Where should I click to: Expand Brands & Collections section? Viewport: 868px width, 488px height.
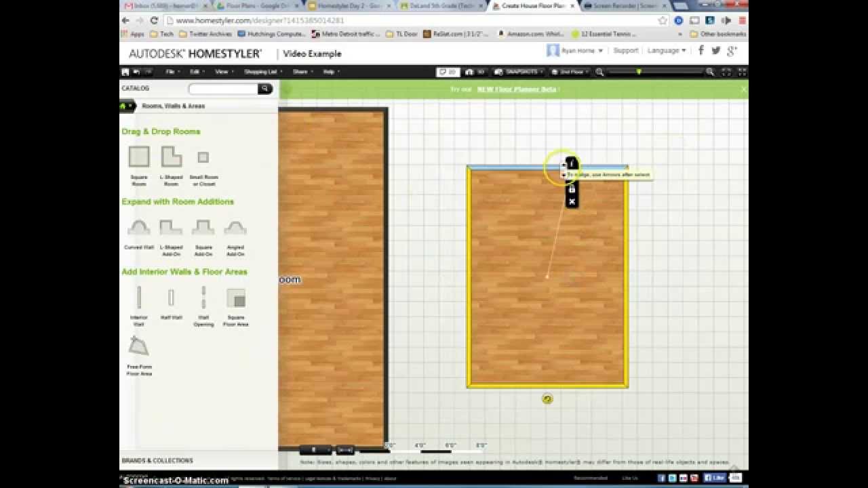pyautogui.click(x=157, y=461)
